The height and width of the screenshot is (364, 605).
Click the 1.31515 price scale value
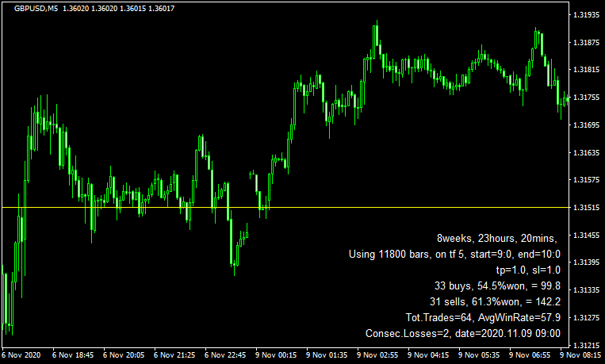(x=587, y=208)
